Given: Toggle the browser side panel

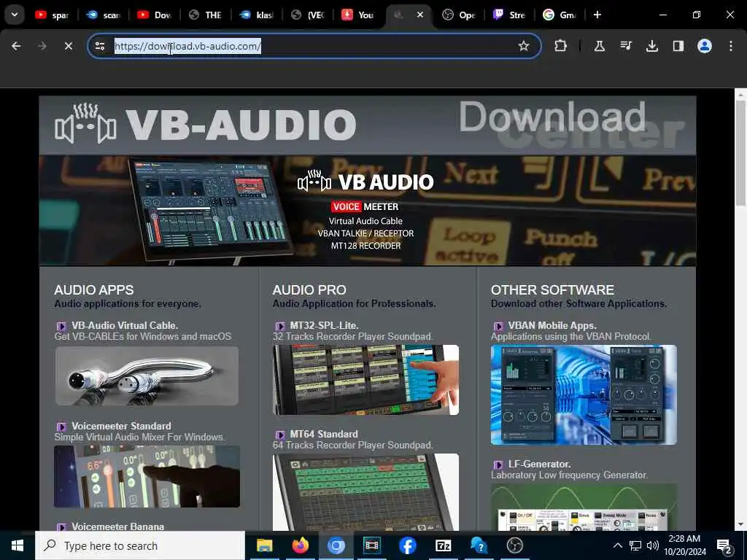Looking at the screenshot, I should [678, 46].
